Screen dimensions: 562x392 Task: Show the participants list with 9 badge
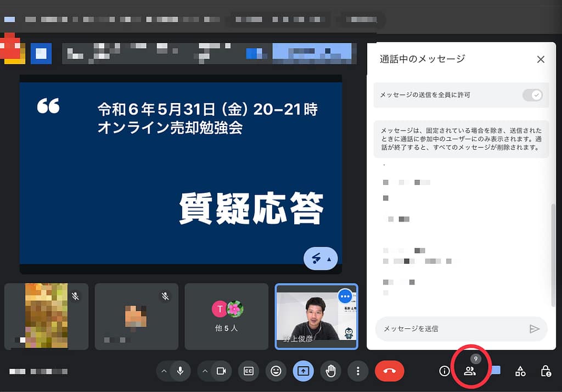(x=470, y=371)
